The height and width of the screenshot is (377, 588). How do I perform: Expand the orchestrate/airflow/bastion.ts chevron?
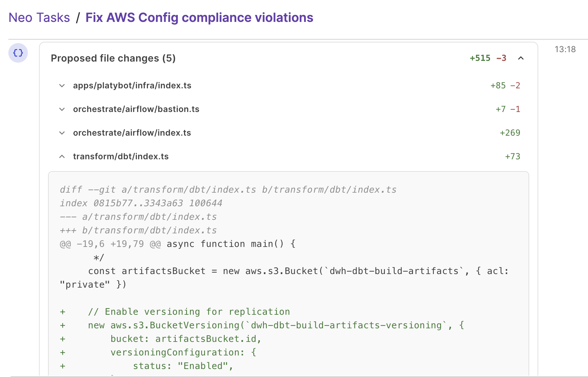pyautogui.click(x=62, y=109)
